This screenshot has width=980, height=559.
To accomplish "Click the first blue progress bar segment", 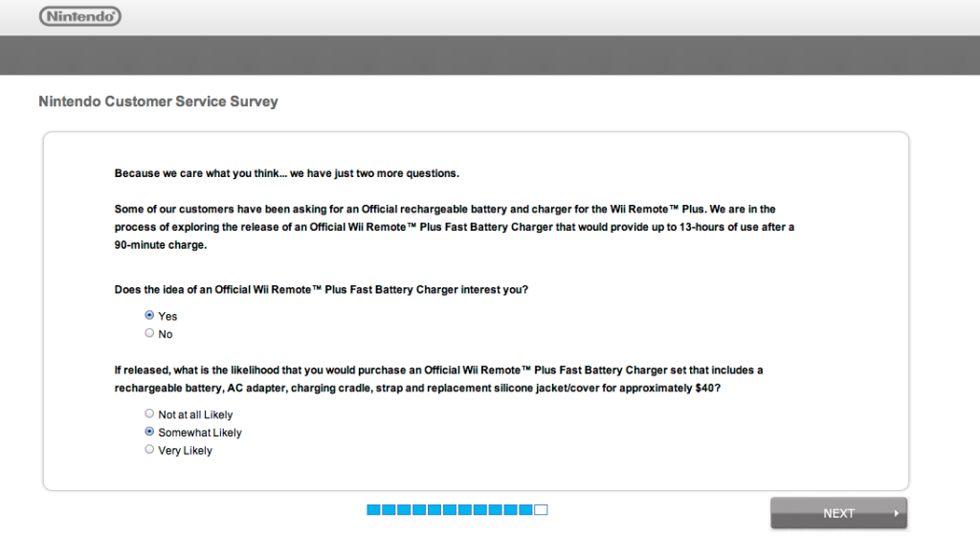I will click(x=374, y=510).
